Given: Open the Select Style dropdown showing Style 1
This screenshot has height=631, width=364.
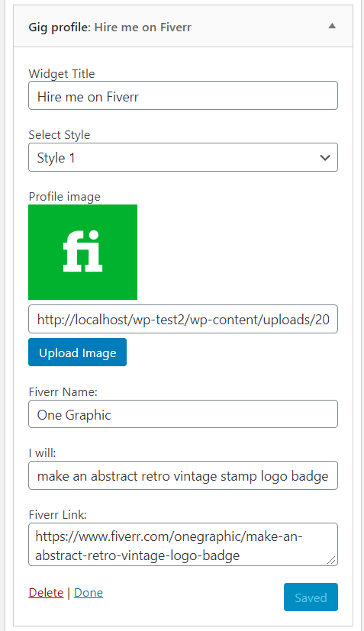Looking at the screenshot, I should pyautogui.click(x=183, y=157).
